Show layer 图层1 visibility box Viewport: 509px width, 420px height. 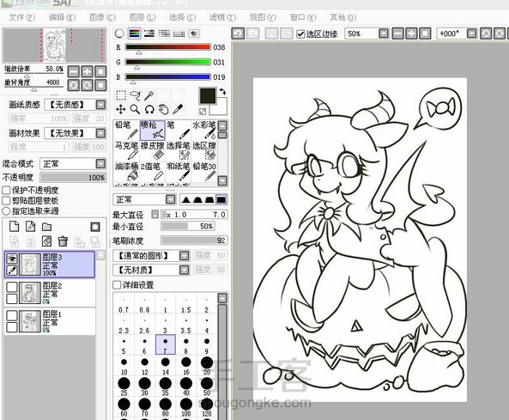click(12, 315)
